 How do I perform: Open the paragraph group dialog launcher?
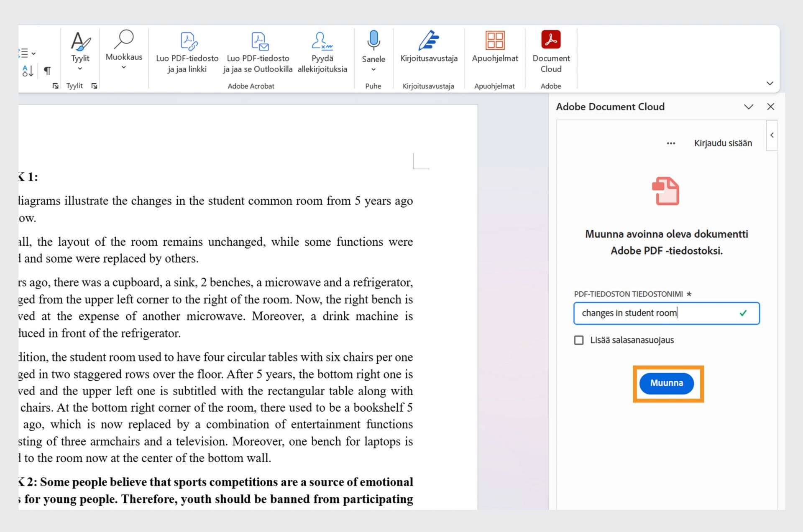pyautogui.click(x=55, y=86)
